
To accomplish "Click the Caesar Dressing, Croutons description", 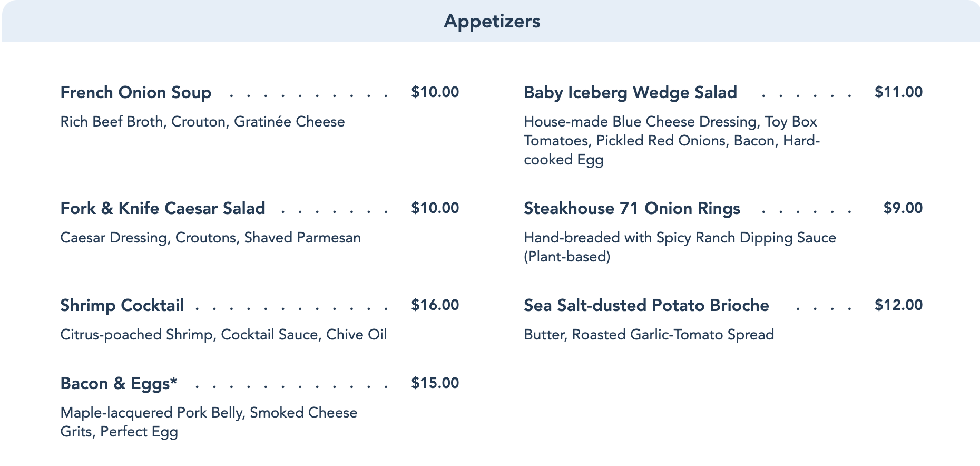I will (210, 238).
